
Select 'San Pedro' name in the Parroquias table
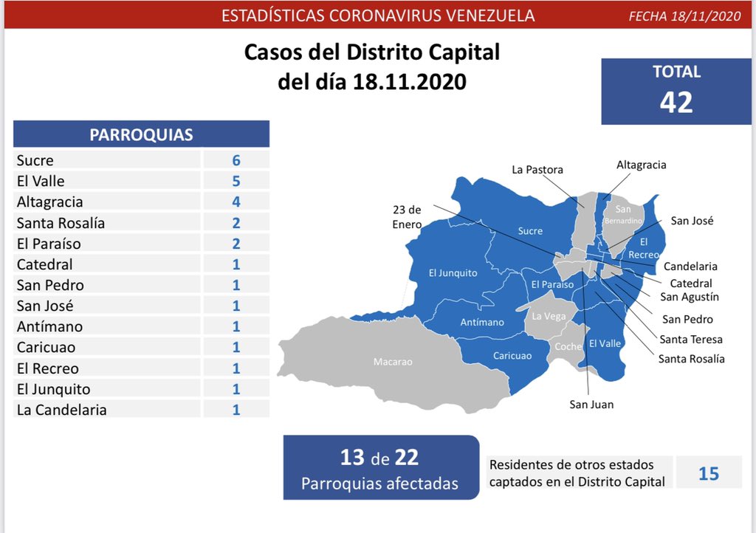[x=50, y=285]
